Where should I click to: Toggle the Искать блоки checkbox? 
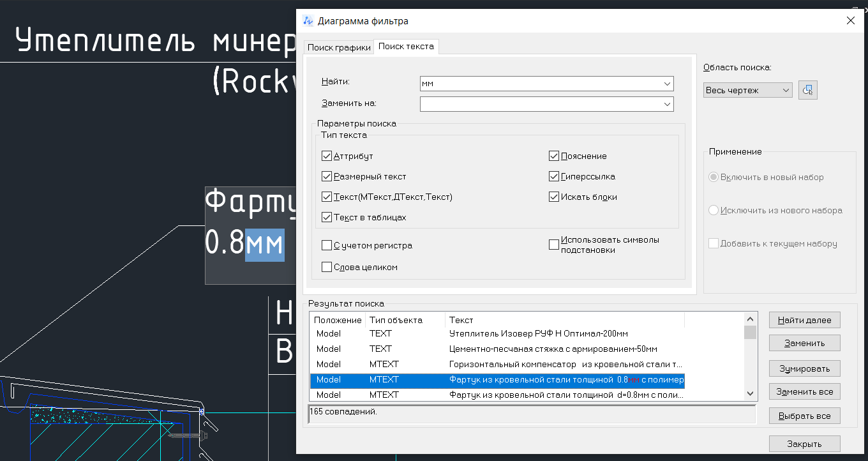click(x=554, y=197)
